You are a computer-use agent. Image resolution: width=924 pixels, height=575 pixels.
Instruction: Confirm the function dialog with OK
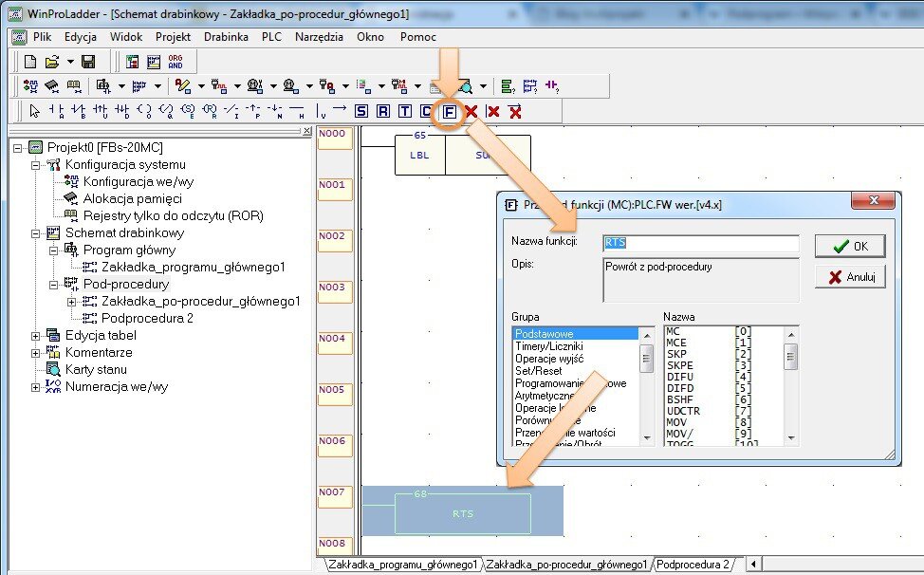tap(850, 246)
